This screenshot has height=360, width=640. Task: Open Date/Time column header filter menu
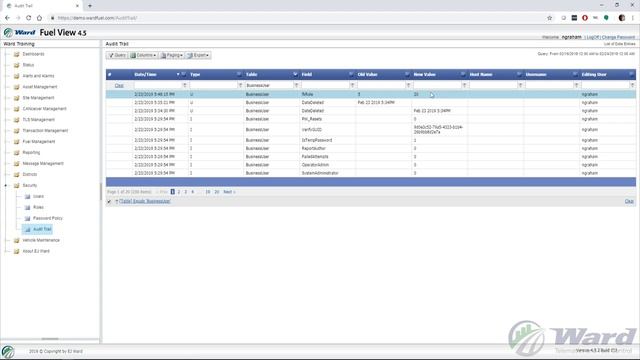coord(184,74)
